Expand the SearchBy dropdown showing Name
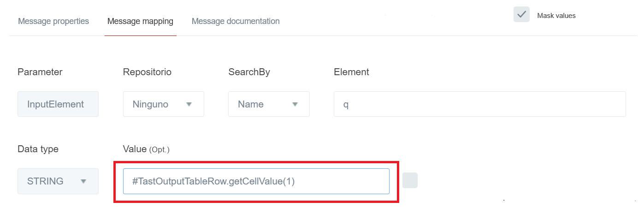The width and height of the screenshot is (644, 214). pos(269,104)
